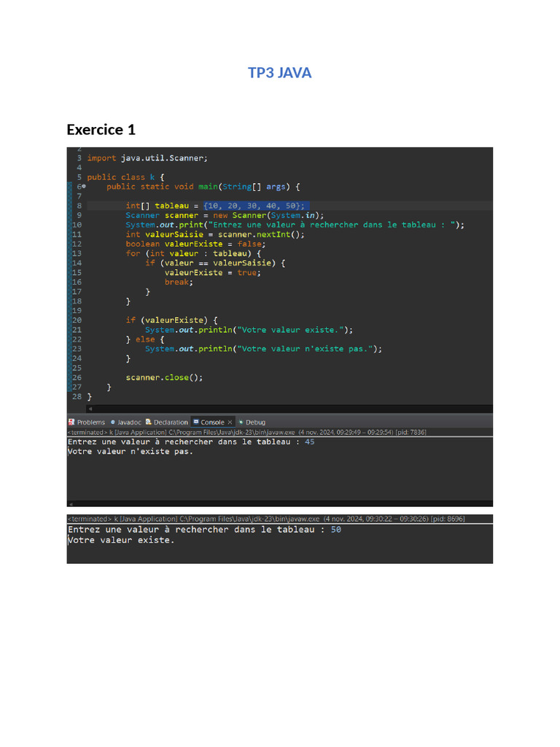560x747 pixels.
Task: Click the System.out.print prompt line
Action: (x=295, y=225)
